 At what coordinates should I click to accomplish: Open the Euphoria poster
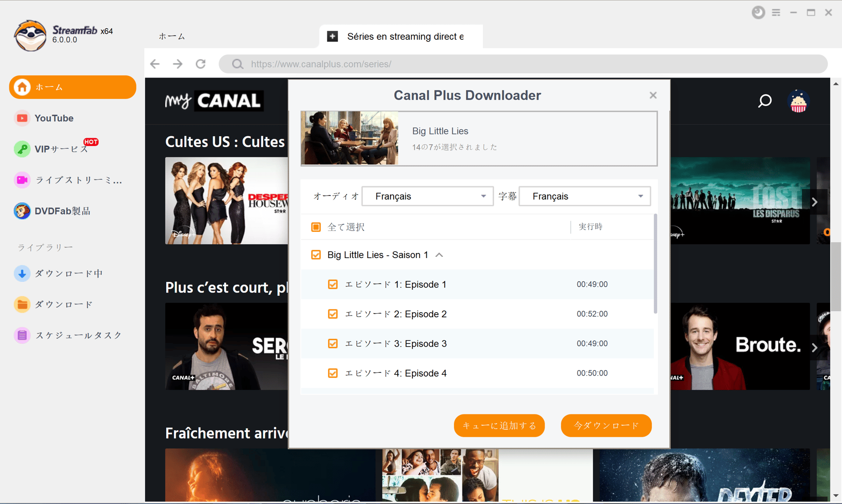point(270,475)
